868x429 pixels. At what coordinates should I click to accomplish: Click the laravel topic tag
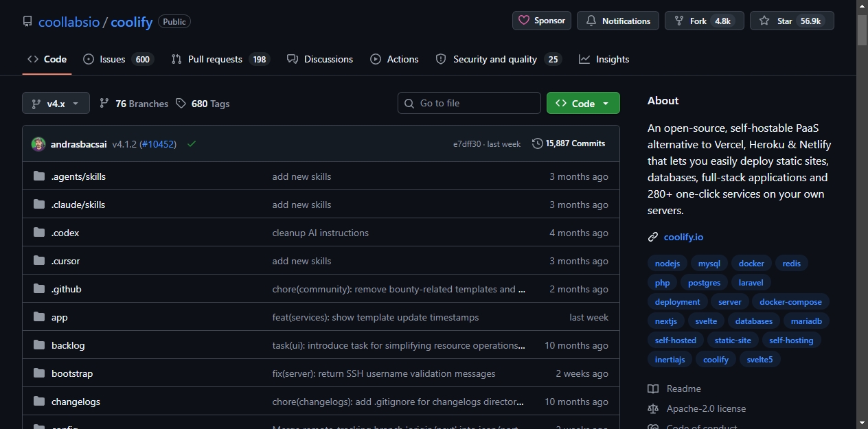[751, 283]
